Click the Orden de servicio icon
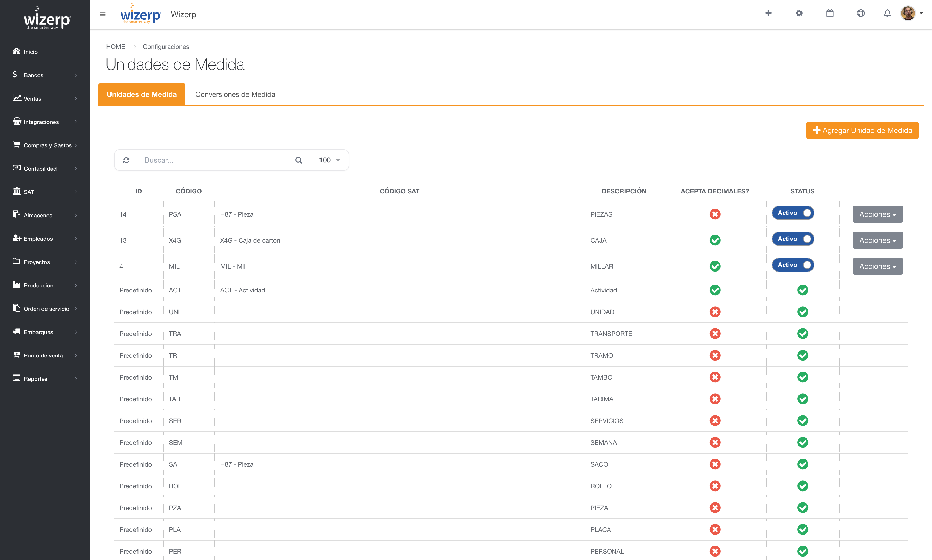 pyautogui.click(x=16, y=308)
